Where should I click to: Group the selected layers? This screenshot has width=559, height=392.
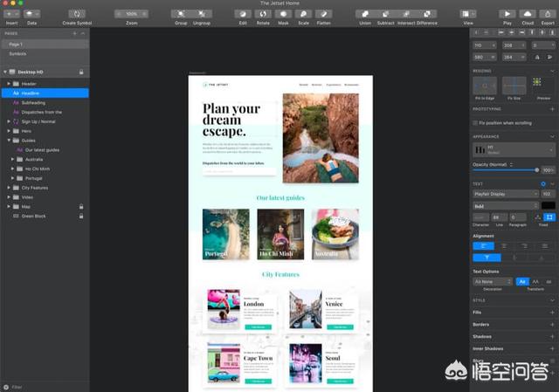(x=181, y=14)
